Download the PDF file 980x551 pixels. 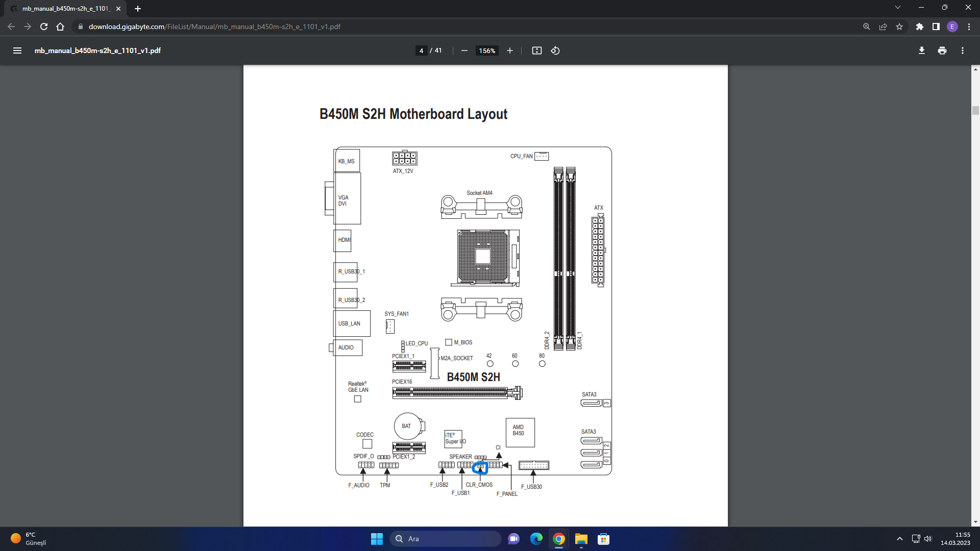921,51
